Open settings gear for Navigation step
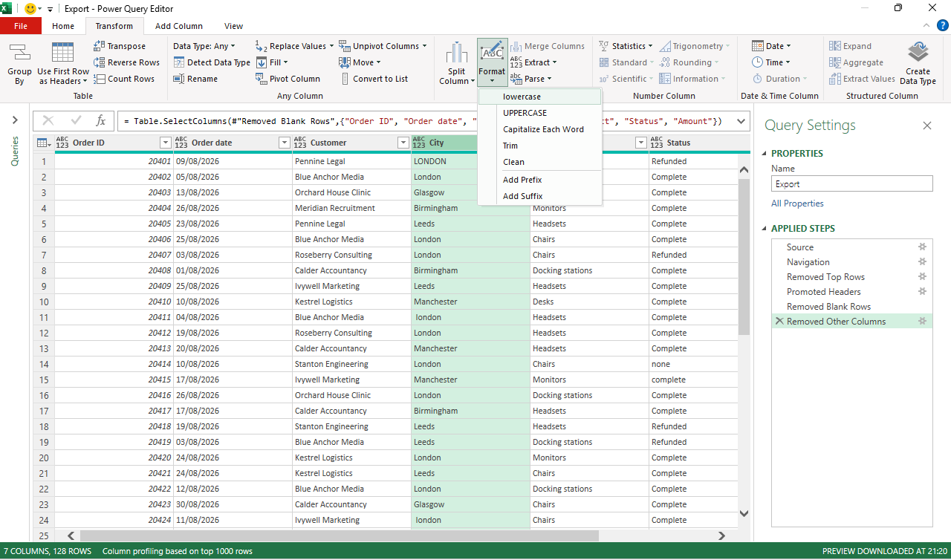 [x=922, y=261]
